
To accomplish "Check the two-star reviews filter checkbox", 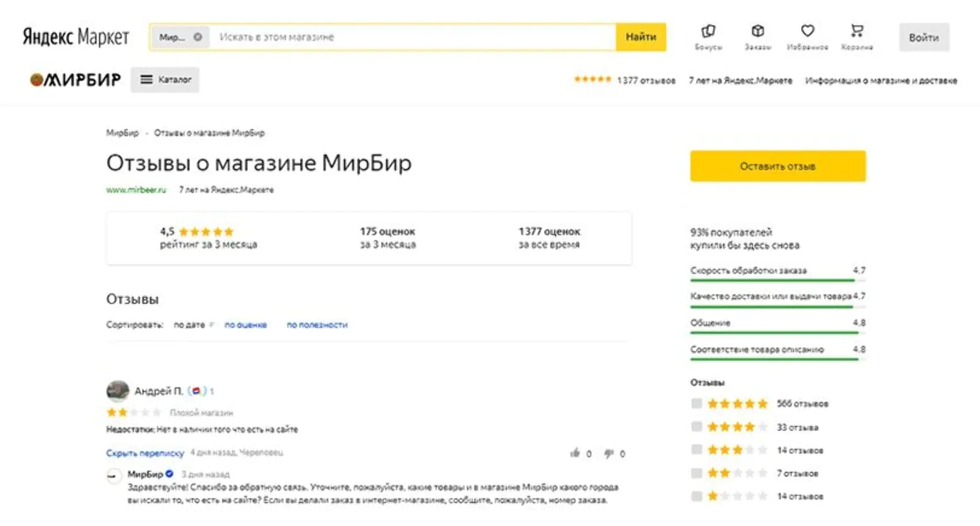I will [x=696, y=473].
